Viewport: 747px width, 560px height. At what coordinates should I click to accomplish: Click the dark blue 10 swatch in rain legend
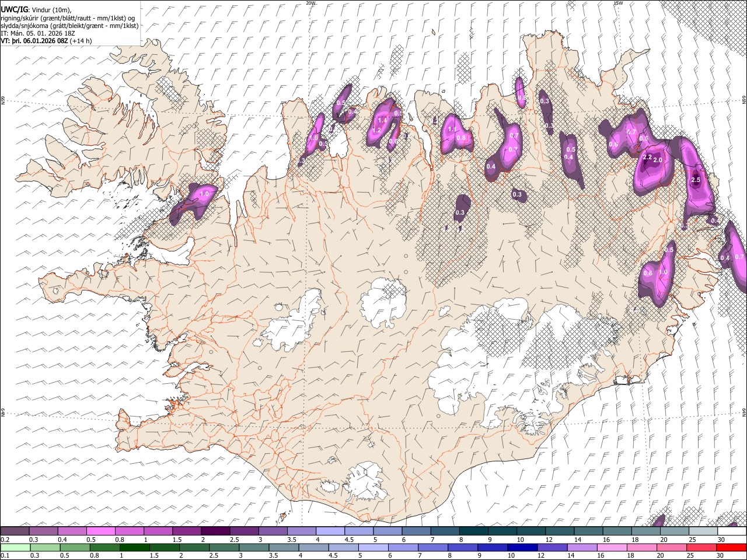(x=521, y=547)
